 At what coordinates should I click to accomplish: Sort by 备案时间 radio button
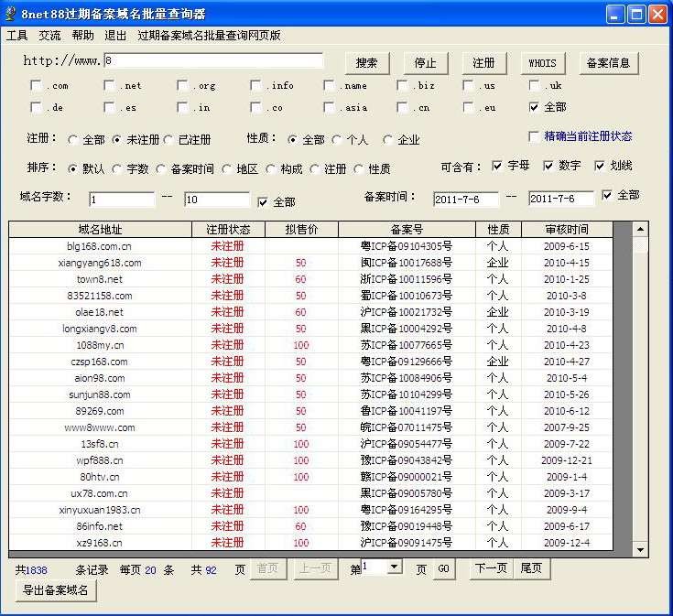[160, 169]
